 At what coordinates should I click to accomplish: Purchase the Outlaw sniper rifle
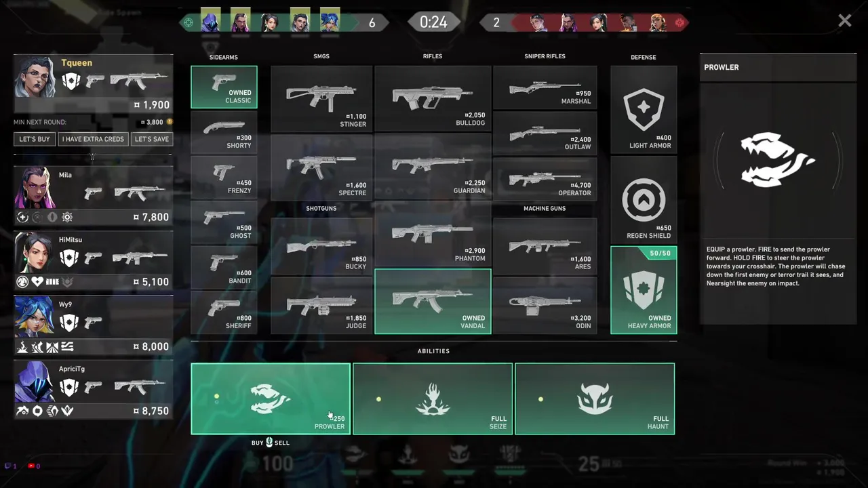pos(545,132)
